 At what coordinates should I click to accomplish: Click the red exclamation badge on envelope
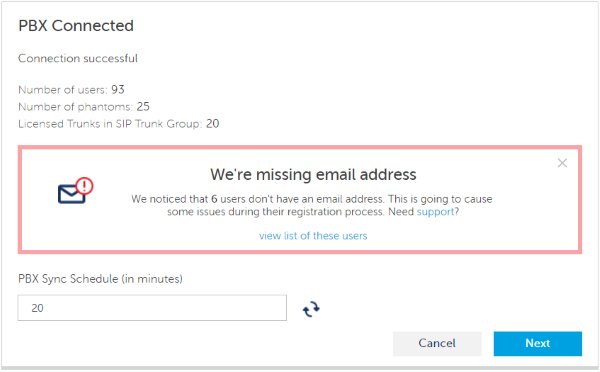pyautogui.click(x=84, y=186)
